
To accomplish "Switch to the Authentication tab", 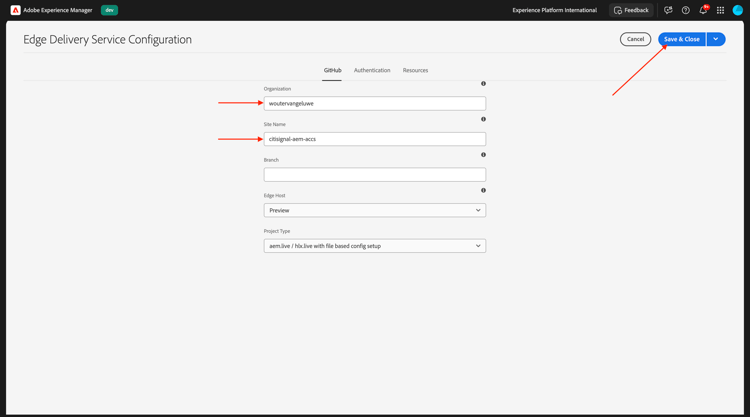I will click(x=372, y=70).
